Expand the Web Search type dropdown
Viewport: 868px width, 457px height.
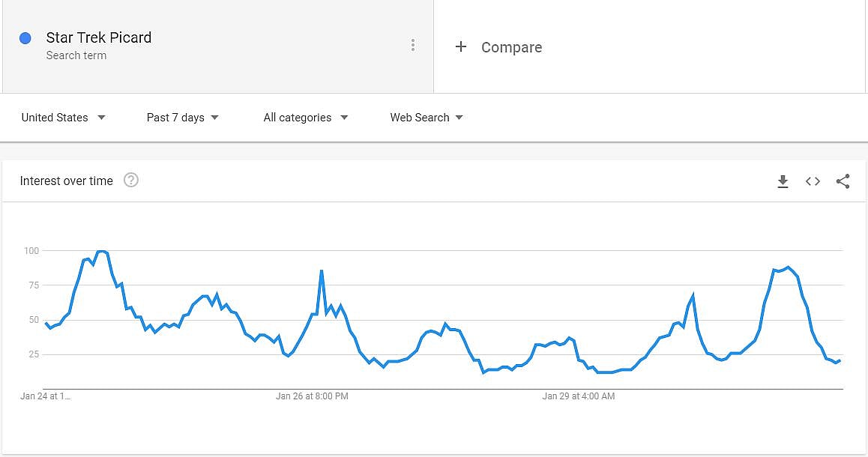(426, 118)
